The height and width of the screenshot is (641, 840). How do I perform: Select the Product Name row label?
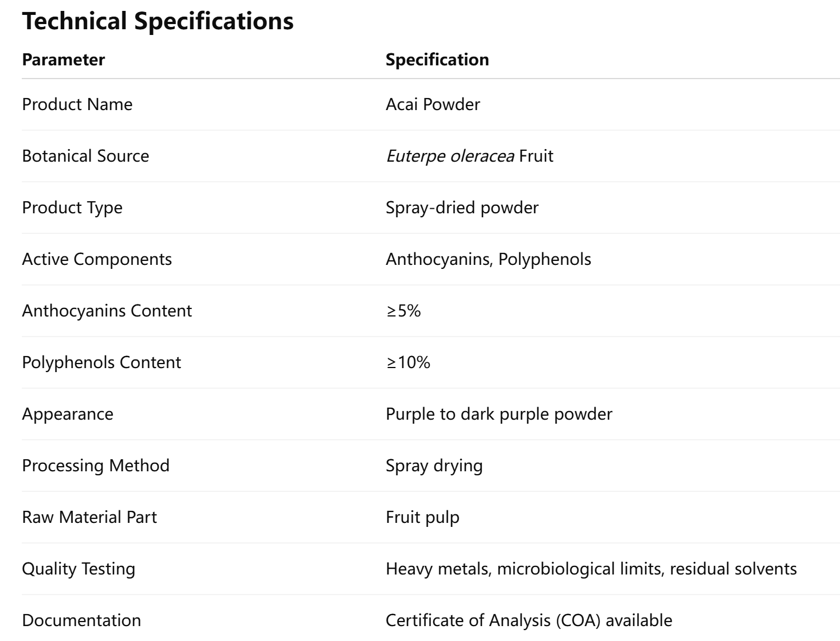click(x=77, y=104)
